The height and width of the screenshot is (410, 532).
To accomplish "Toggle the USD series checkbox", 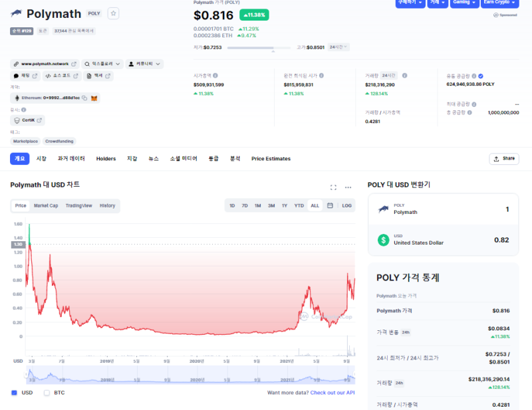I will pos(14,393).
